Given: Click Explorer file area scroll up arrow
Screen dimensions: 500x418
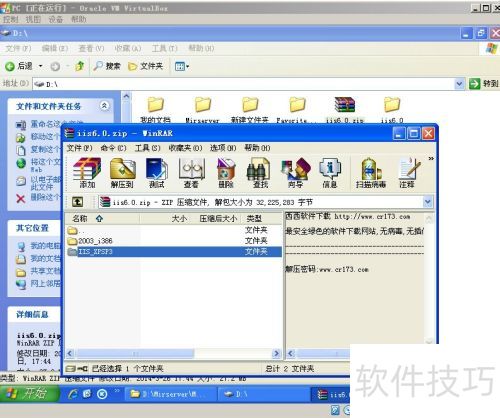Looking at the screenshot, I should pyautogui.click(x=126, y=97).
